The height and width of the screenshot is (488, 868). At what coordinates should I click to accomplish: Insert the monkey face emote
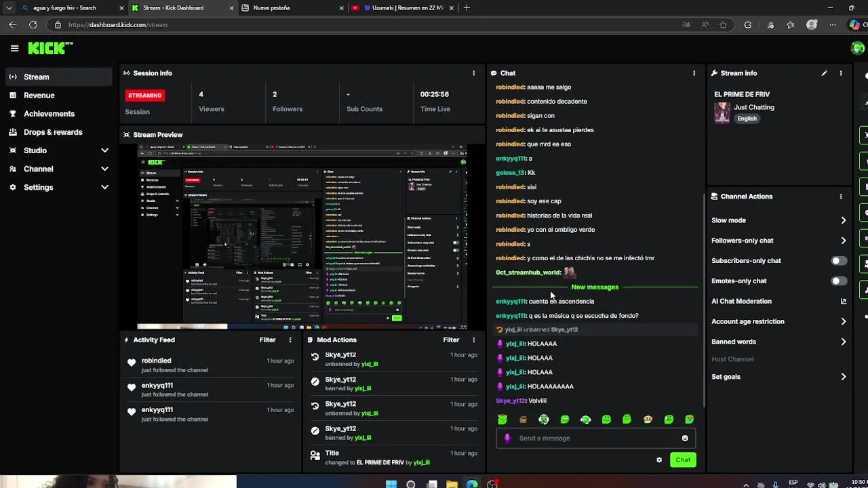point(648,420)
